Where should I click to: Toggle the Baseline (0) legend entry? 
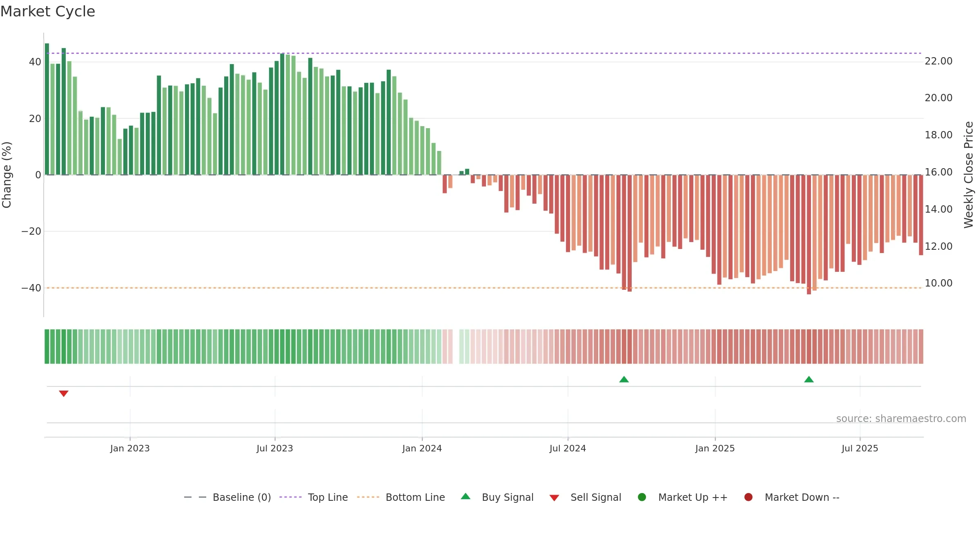pos(227,497)
